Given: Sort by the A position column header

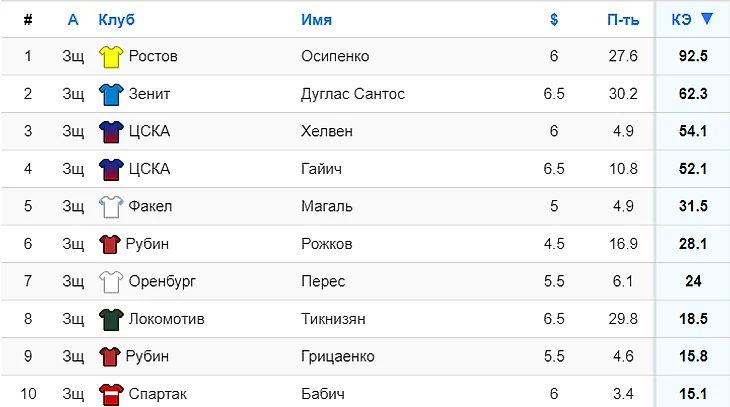Looking at the screenshot, I should (x=73, y=19).
